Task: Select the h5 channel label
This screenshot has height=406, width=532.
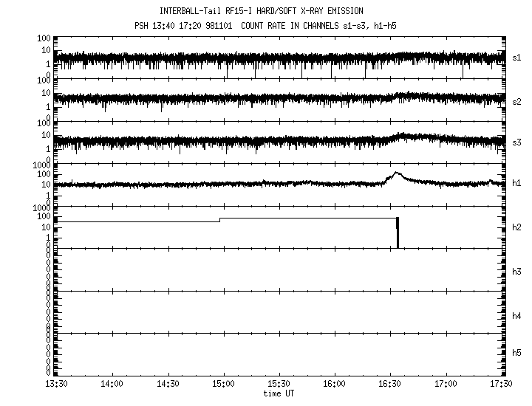Action: coord(517,353)
